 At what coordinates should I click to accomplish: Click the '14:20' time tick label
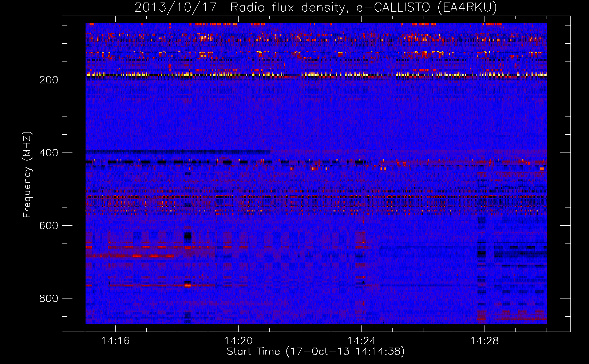pyautogui.click(x=238, y=341)
